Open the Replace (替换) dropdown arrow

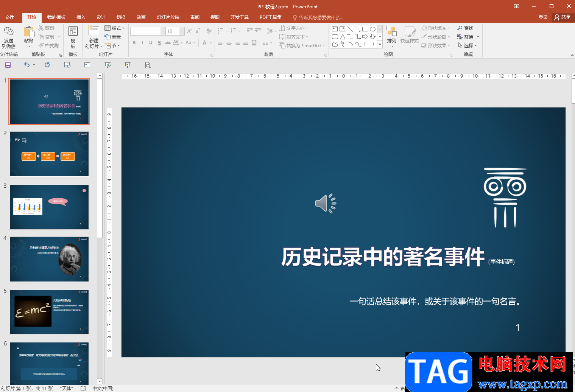[478, 37]
